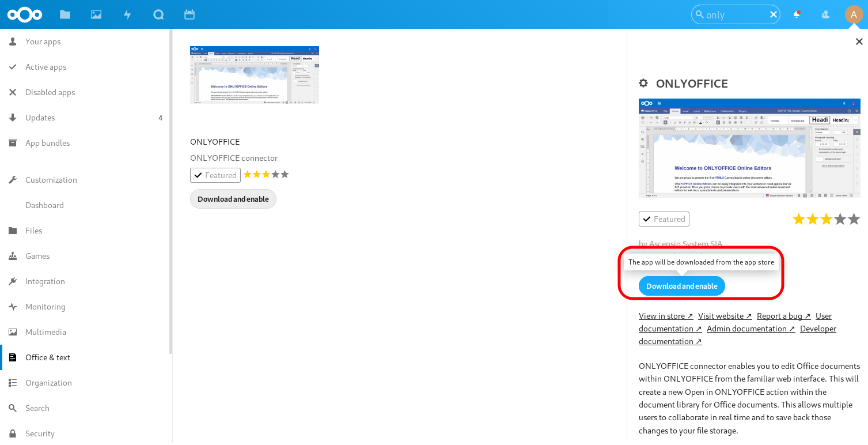Open Visit website link

pos(725,316)
